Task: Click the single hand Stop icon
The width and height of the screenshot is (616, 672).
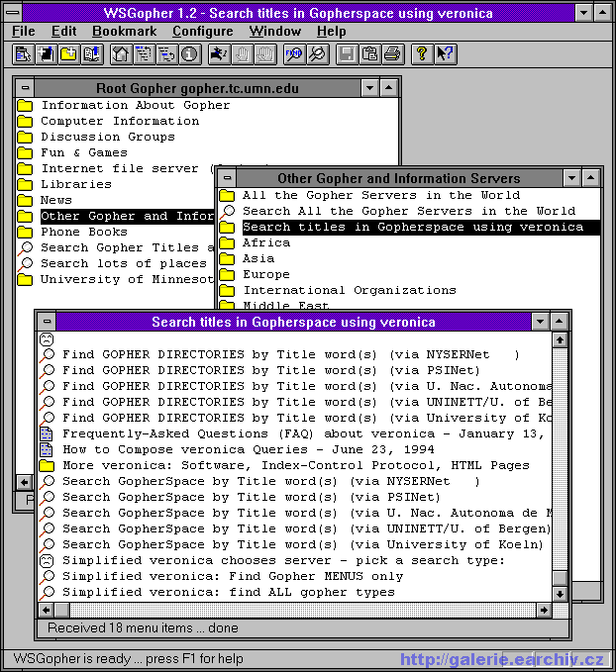Action: pyautogui.click(x=243, y=54)
